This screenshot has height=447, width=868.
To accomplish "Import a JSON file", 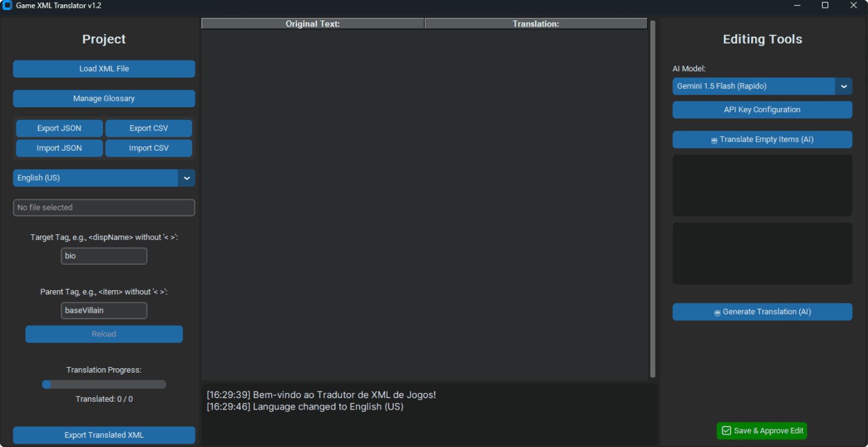I will 59,148.
